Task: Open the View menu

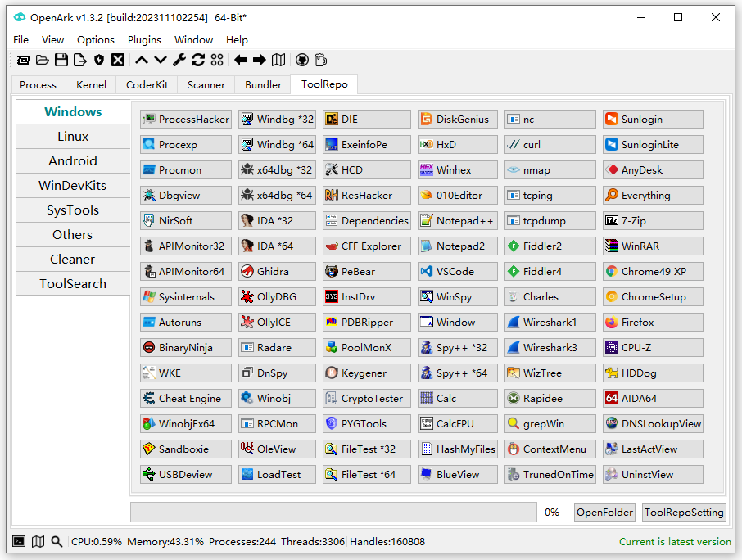Action: click(52, 40)
